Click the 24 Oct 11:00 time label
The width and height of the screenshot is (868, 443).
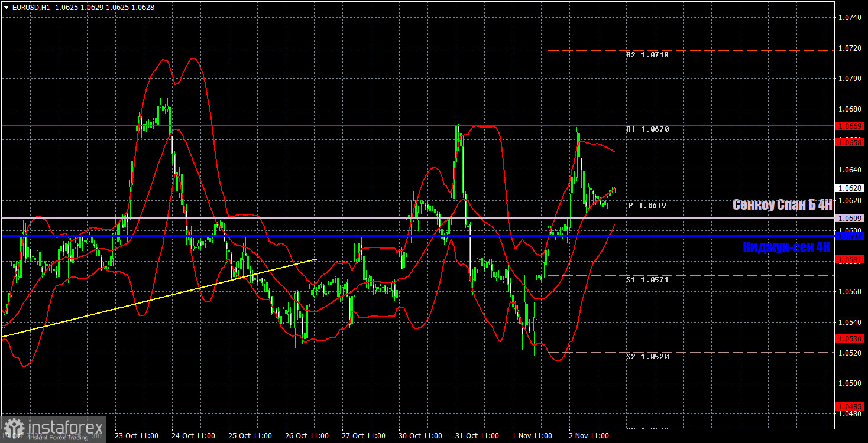[x=193, y=436]
